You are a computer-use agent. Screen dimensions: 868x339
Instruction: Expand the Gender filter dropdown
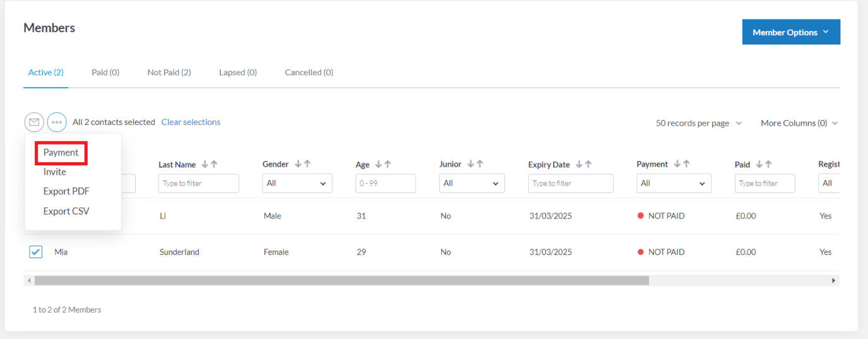coord(297,183)
